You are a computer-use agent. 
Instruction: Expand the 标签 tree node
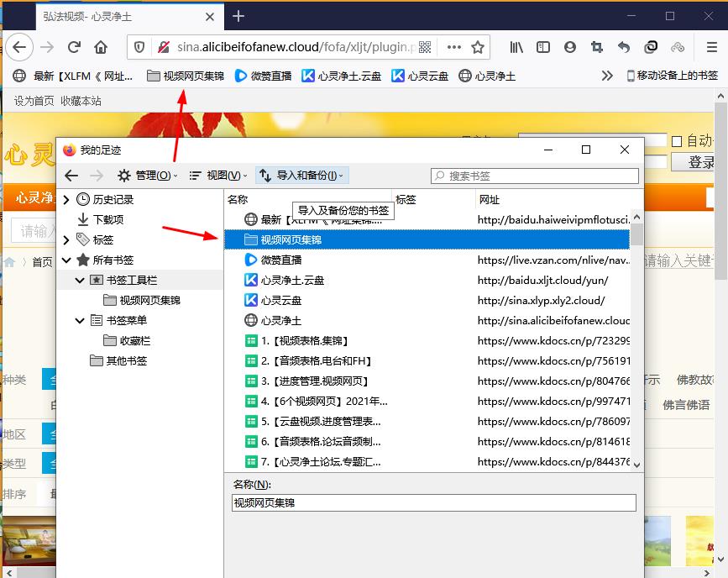pyautogui.click(x=66, y=239)
